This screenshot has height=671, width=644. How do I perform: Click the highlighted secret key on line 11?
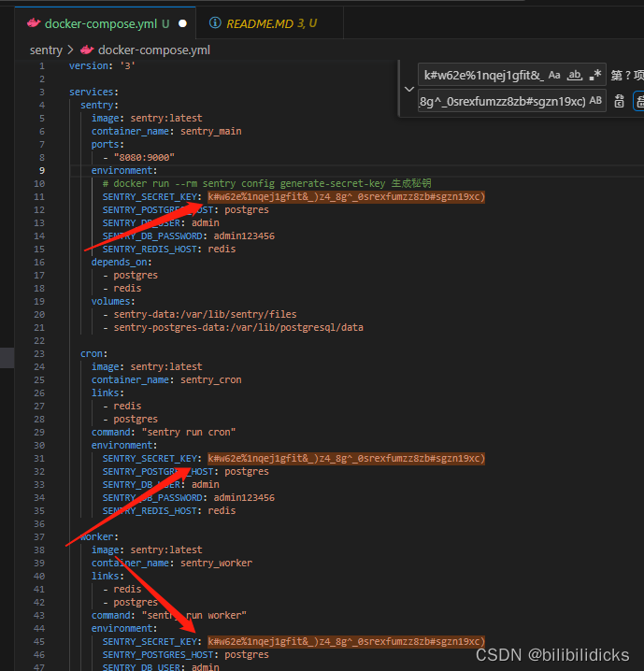[346, 197]
